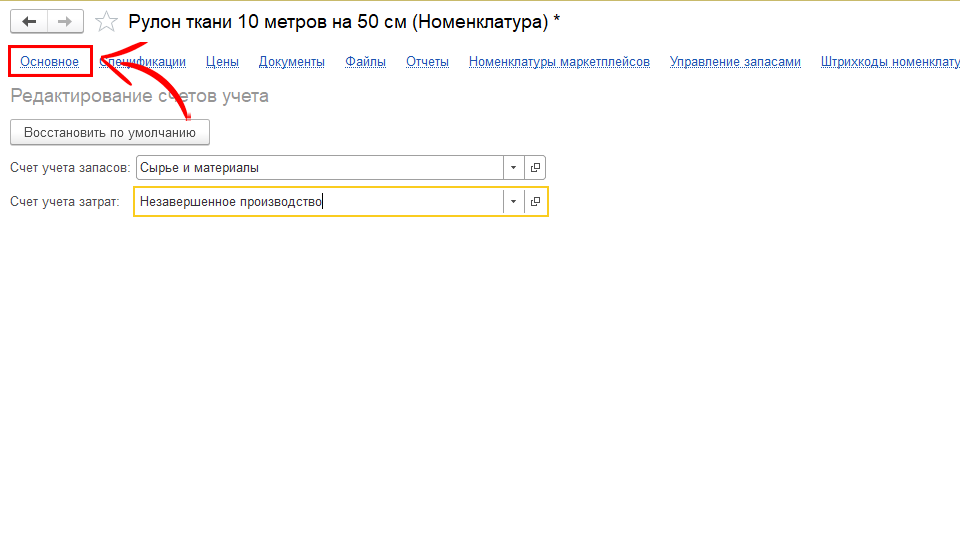Expand the Счет учета затрат dropdown list
This screenshot has width=960, height=540.
[513, 202]
